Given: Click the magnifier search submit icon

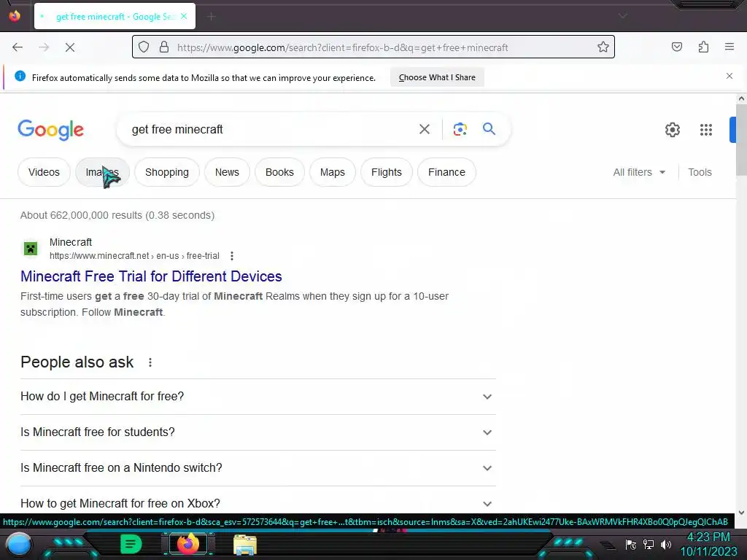Looking at the screenshot, I should tap(489, 128).
